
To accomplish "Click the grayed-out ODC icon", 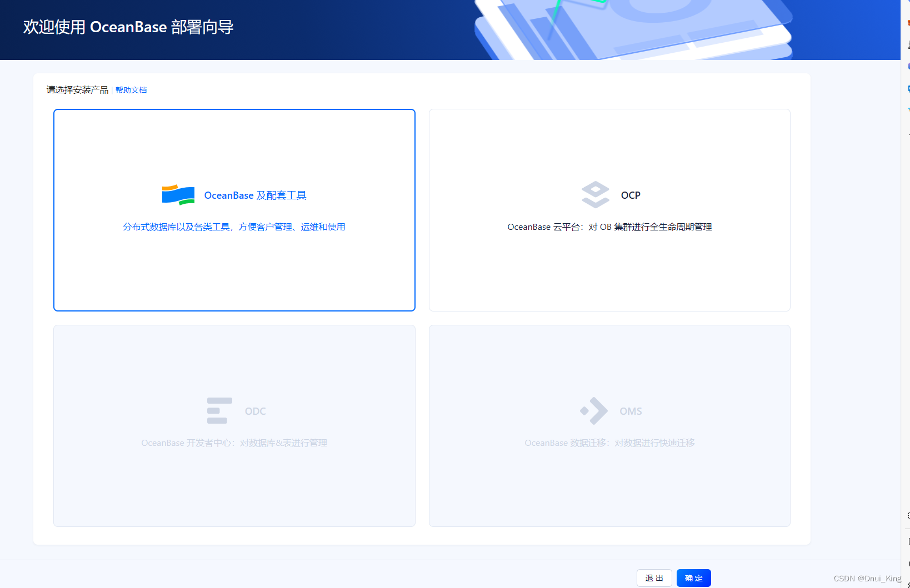I will [218, 410].
